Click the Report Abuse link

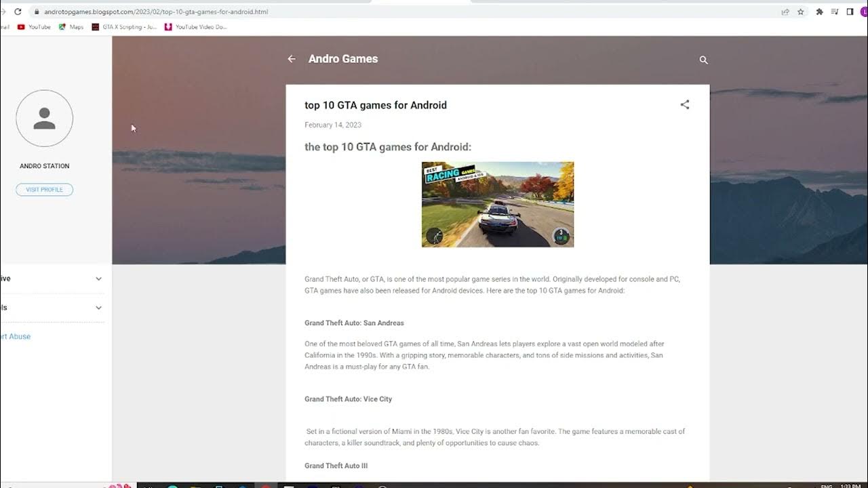tap(15, 336)
